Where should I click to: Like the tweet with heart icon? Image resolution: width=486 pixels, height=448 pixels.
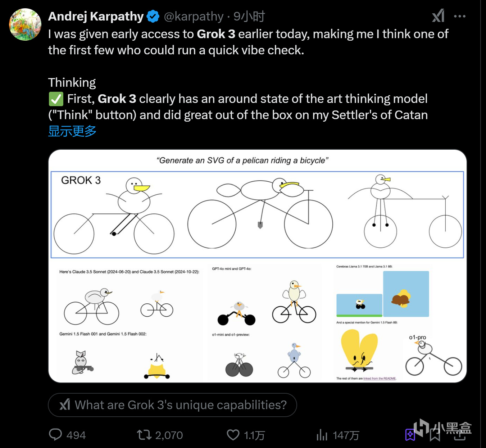(x=233, y=435)
